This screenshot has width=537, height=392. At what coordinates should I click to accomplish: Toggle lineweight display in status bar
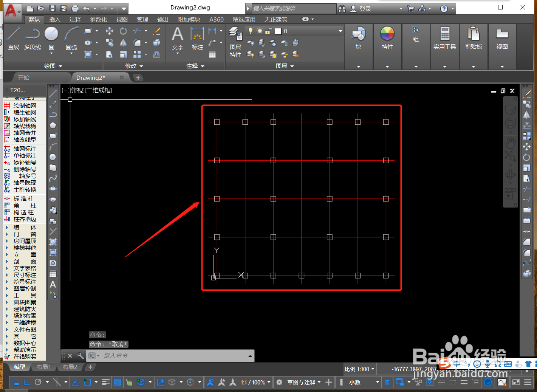pyautogui.click(x=106, y=382)
